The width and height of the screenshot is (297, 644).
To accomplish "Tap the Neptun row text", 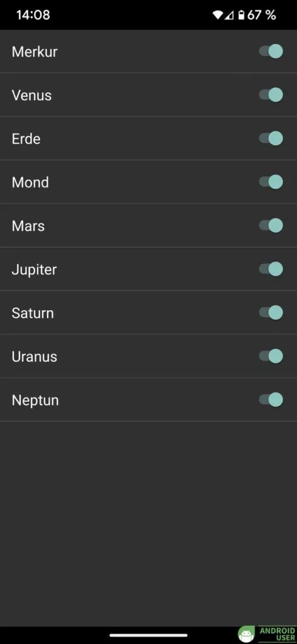I will [35, 401].
